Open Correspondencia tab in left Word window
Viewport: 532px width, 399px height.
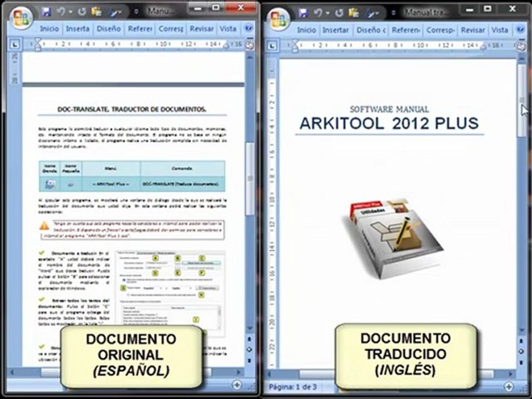point(171,29)
